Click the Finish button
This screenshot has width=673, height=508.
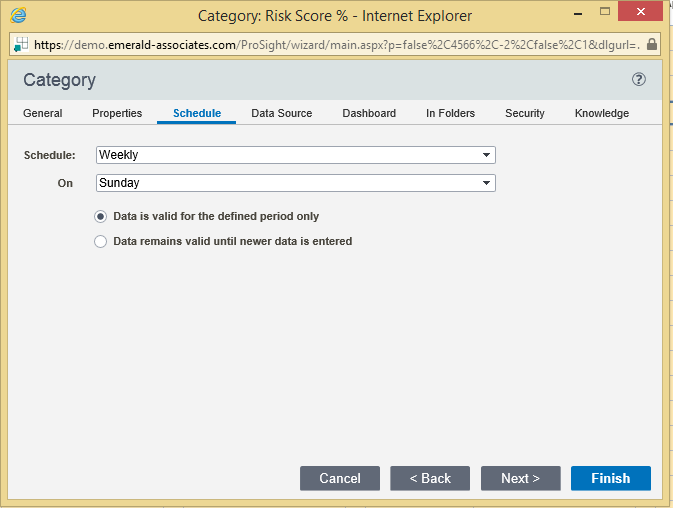pyautogui.click(x=611, y=478)
